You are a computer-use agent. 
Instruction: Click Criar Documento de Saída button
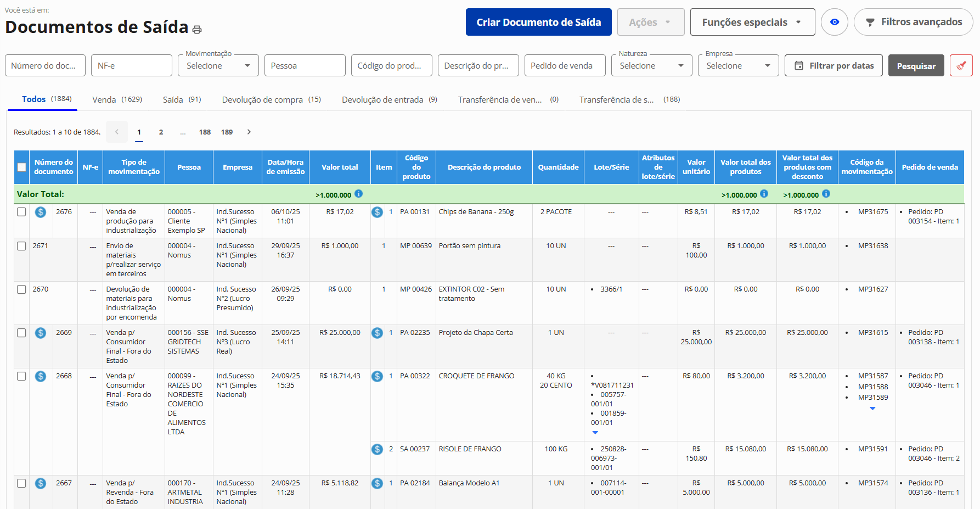(538, 23)
